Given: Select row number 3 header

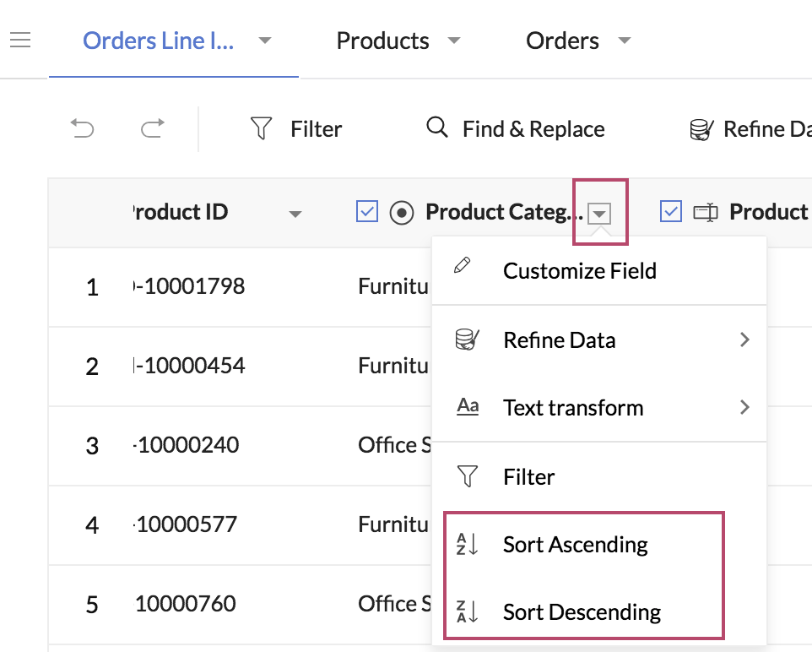Looking at the screenshot, I should [92, 446].
